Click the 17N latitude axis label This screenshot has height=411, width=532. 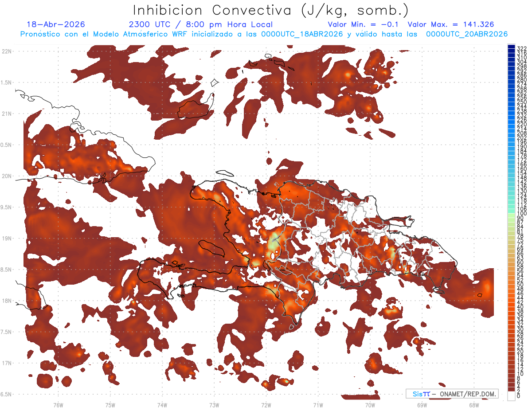pyautogui.click(x=7, y=363)
